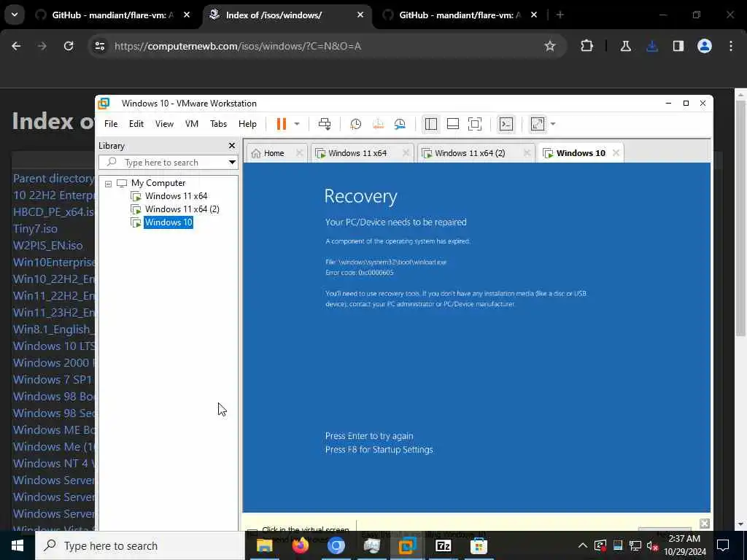Open the Win8.1_English link
This screenshot has height=560, width=747.
53,329
